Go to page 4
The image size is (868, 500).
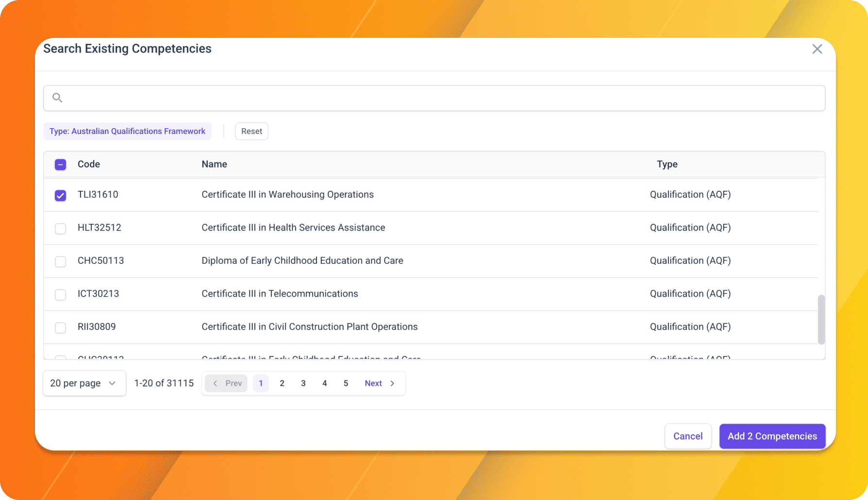pos(325,383)
